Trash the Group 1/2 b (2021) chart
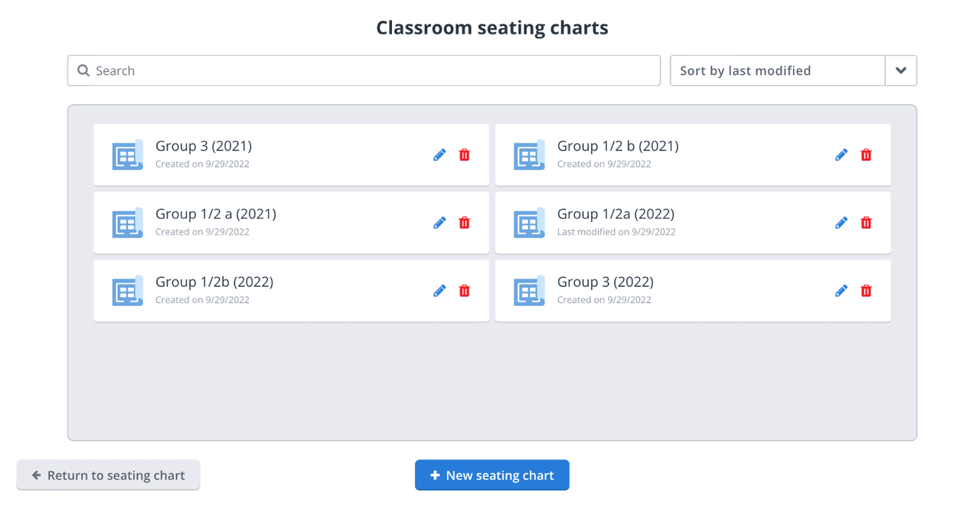Viewport: 980px width, 505px height. pos(866,155)
